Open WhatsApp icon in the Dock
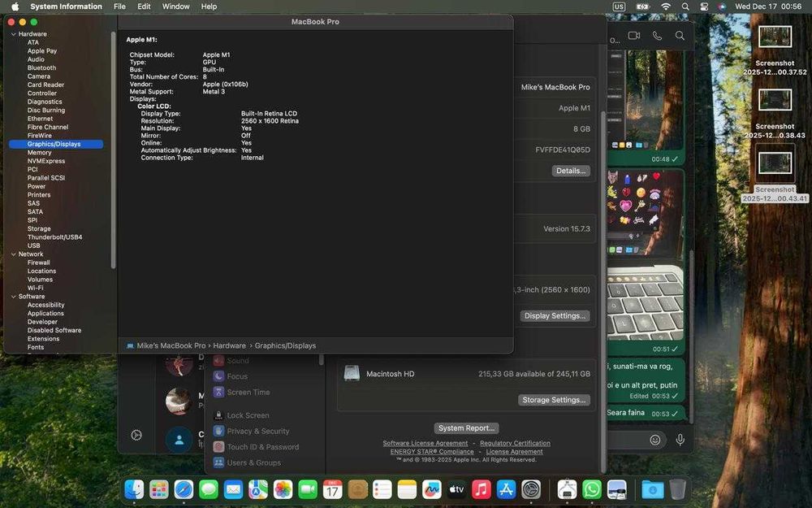 592,488
